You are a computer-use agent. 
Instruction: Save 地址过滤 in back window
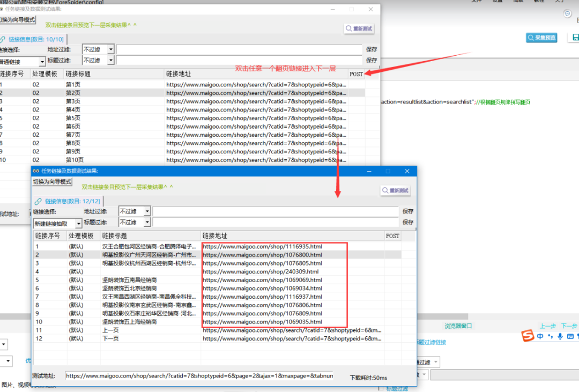372,49
